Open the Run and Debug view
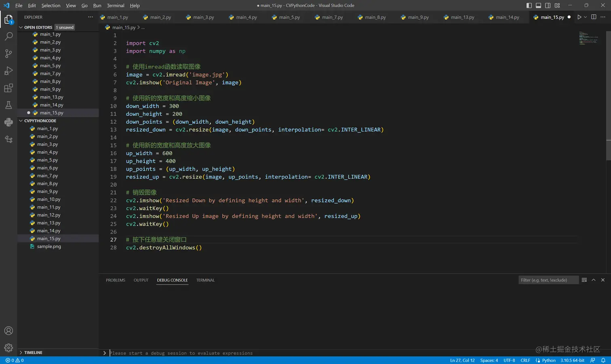Screen dimensions: 611x364 (8, 71)
